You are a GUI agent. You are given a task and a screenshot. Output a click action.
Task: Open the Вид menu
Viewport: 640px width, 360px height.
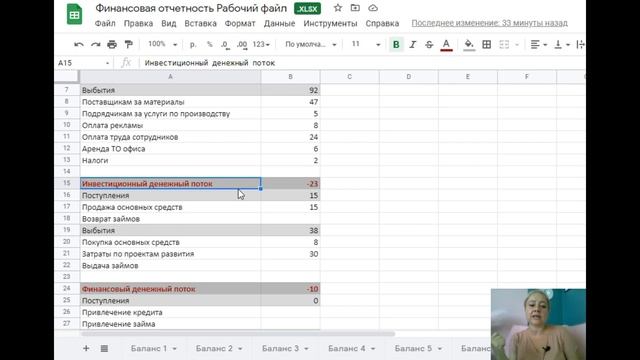[169, 23]
